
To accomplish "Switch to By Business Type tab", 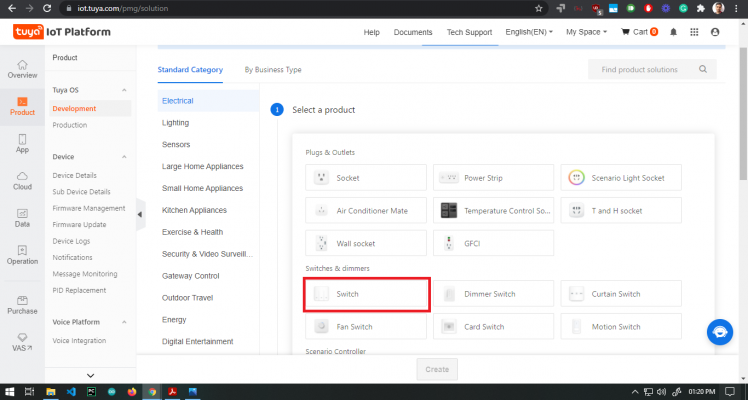I will click(x=273, y=70).
